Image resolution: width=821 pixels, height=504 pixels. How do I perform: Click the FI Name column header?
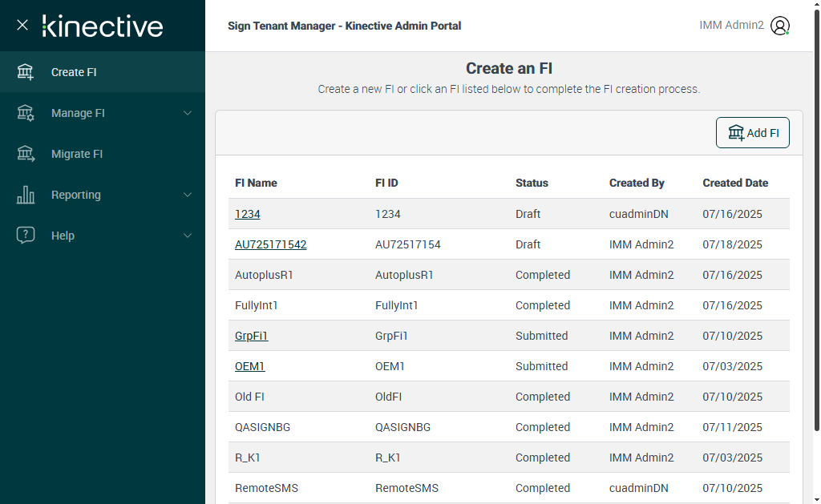tap(256, 183)
